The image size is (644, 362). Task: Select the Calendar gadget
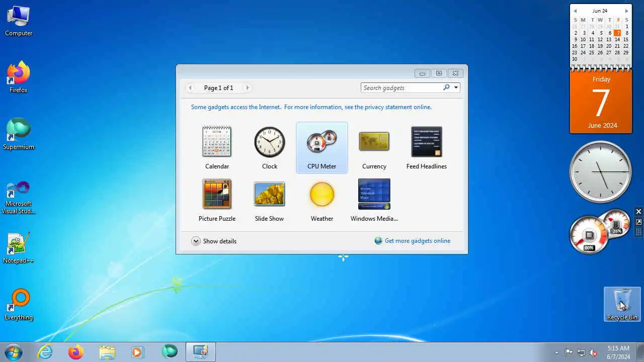click(217, 148)
